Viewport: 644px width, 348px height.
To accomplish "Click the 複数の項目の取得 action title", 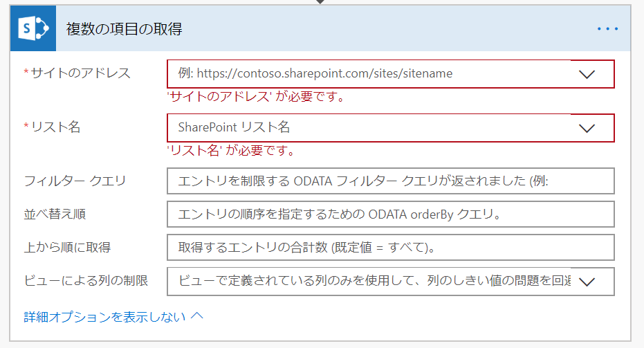I will [x=124, y=29].
